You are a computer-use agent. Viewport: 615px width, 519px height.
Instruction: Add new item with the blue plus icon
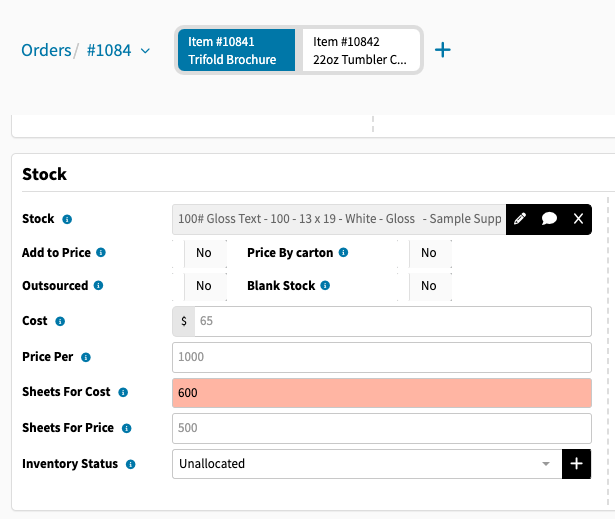point(443,50)
